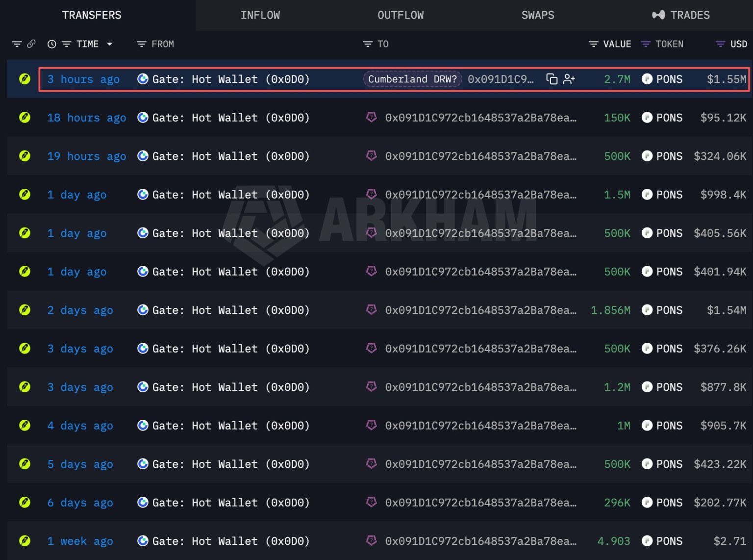The width and height of the screenshot is (753, 560).
Task: Open the Outflow tab
Action: 401,15
